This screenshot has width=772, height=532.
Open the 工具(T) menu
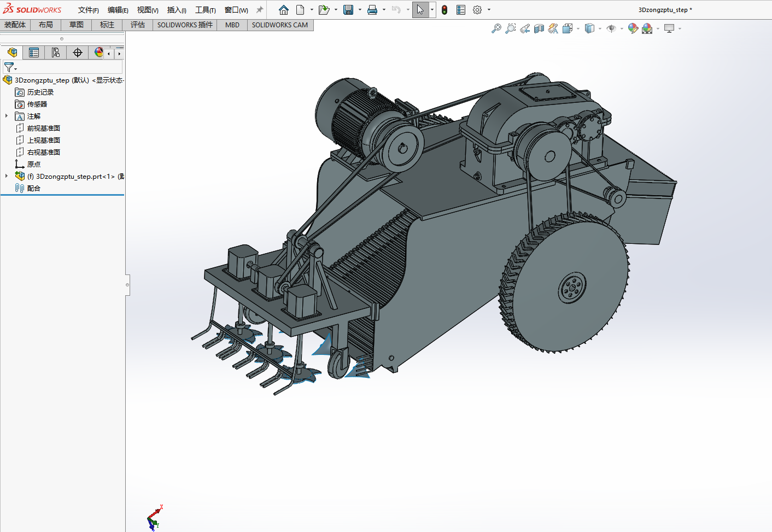tap(206, 10)
